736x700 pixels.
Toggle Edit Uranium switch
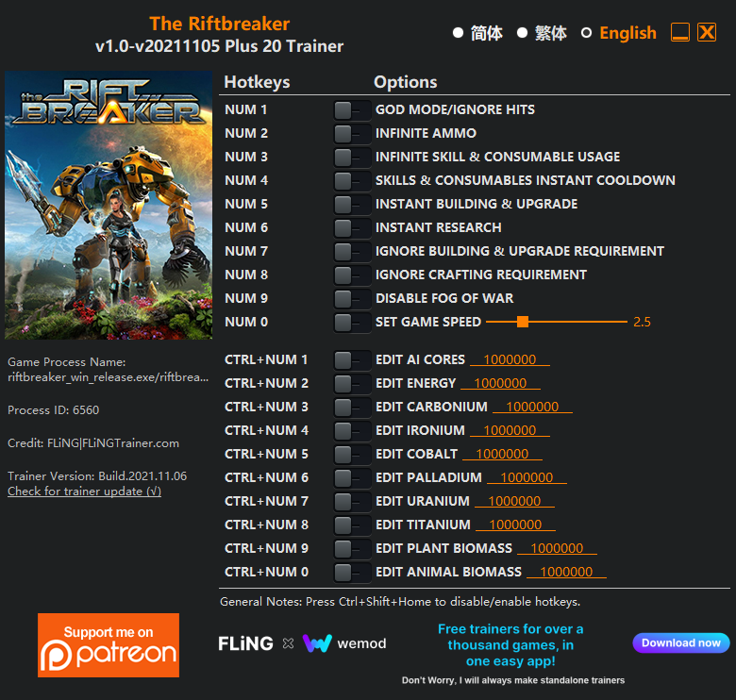352,502
